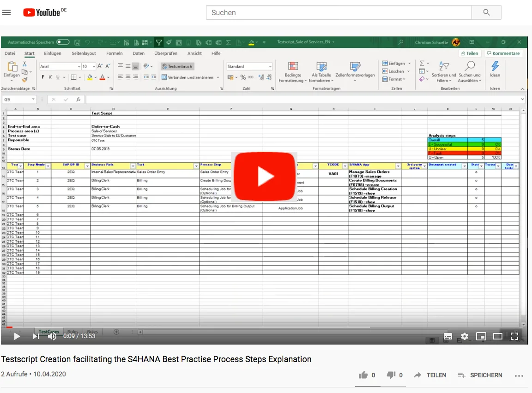
Task: Open the Einfügen ribbon tab
Action: coord(53,53)
